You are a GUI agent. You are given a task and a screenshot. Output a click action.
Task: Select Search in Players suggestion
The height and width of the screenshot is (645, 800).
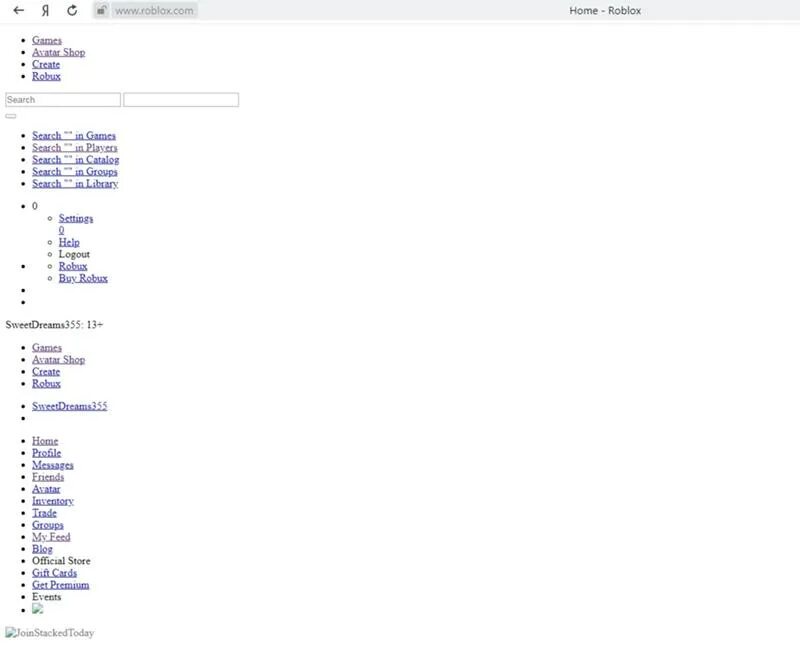pos(74,147)
